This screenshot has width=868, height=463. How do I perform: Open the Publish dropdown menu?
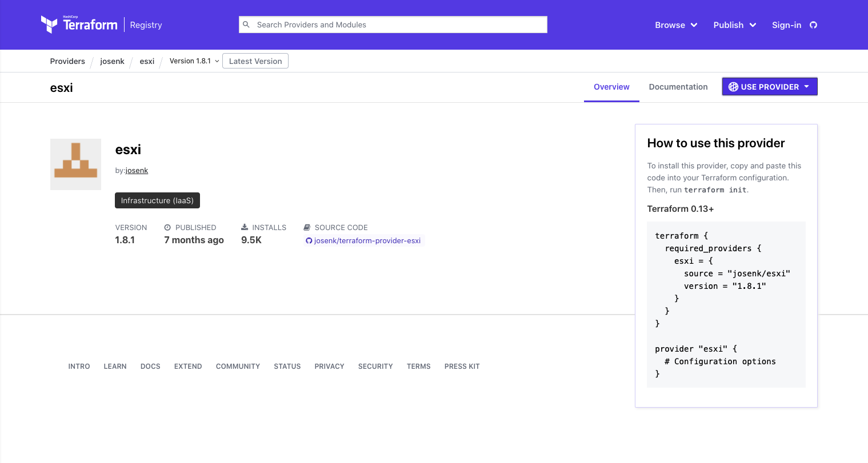(734, 25)
